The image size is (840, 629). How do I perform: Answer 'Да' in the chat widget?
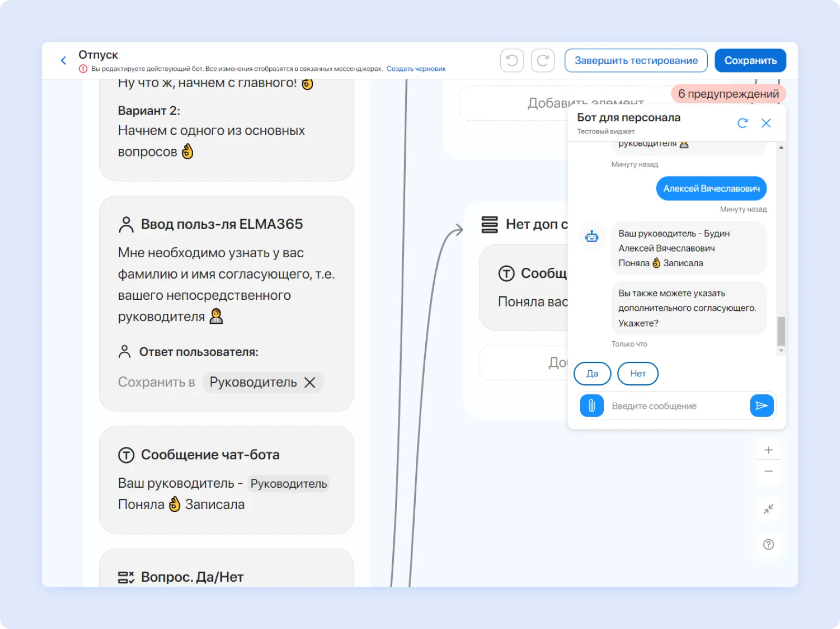click(592, 374)
